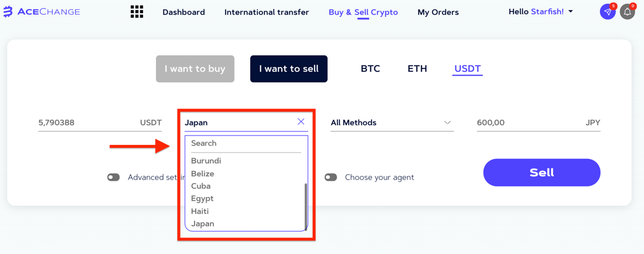
Task: Toggle Advanced settings switch
Action: [x=113, y=177]
